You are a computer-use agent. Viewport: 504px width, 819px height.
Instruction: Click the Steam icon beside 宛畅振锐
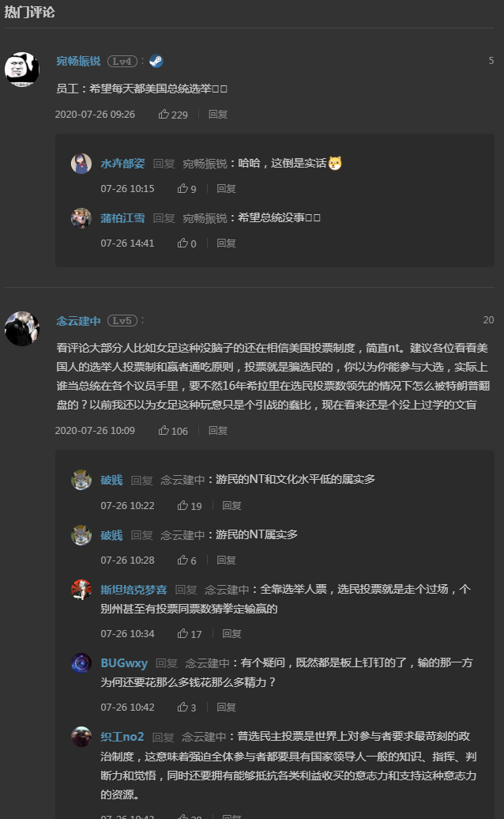click(156, 61)
